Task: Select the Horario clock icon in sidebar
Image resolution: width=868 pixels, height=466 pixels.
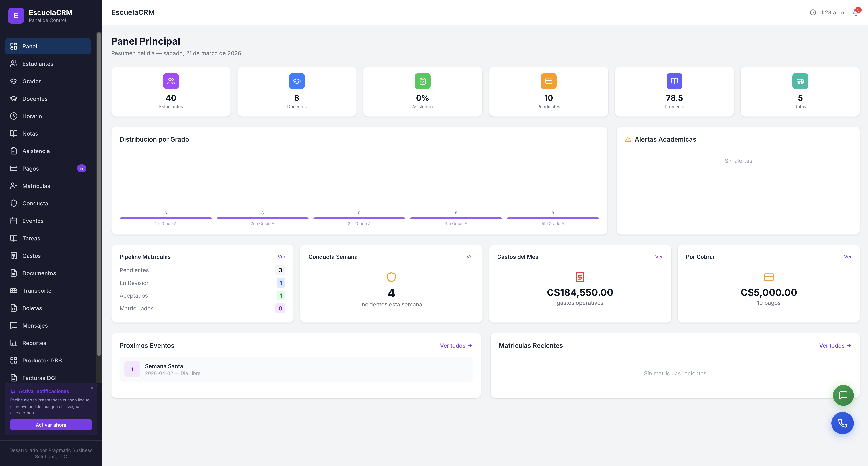Action: (13, 116)
